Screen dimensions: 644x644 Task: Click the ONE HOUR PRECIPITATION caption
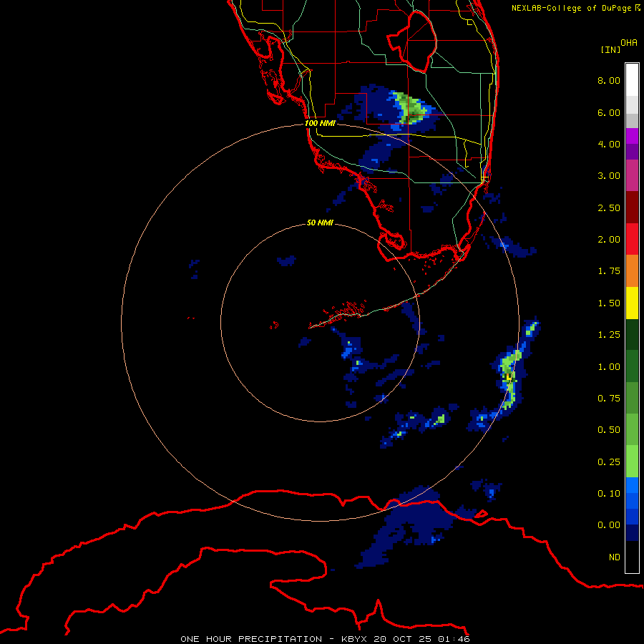tap(251, 639)
